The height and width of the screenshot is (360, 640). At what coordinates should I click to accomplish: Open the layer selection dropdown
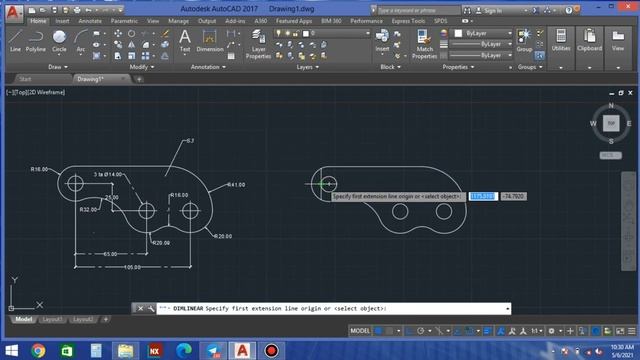click(x=322, y=33)
